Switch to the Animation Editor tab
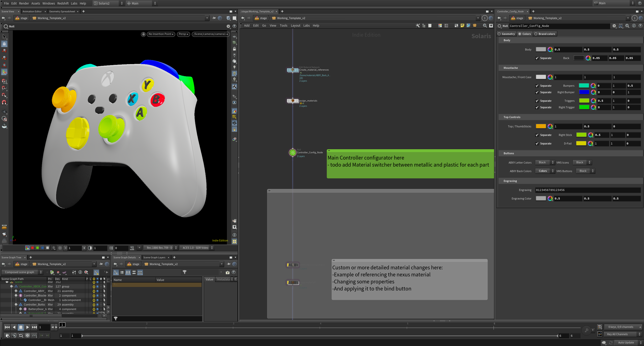The width and height of the screenshot is (644, 346). [x=32, y=12]
